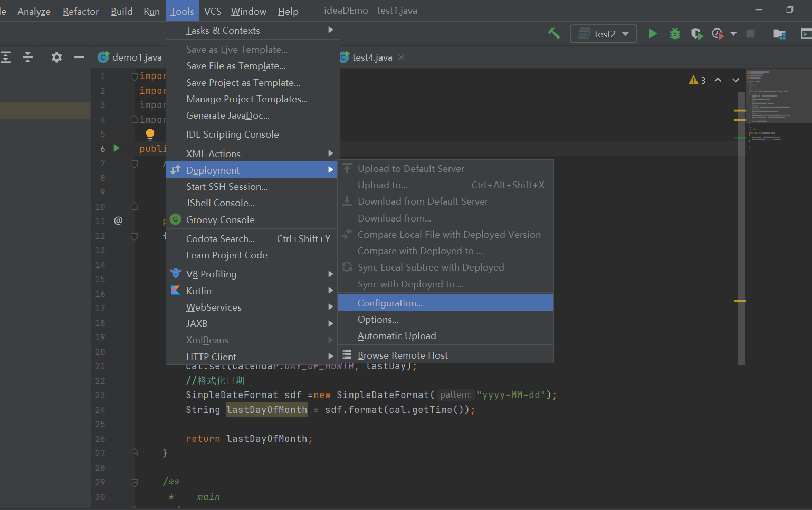Toggle Automatic Upload
The width and height of the screenshot is (812, 510).
445,336
